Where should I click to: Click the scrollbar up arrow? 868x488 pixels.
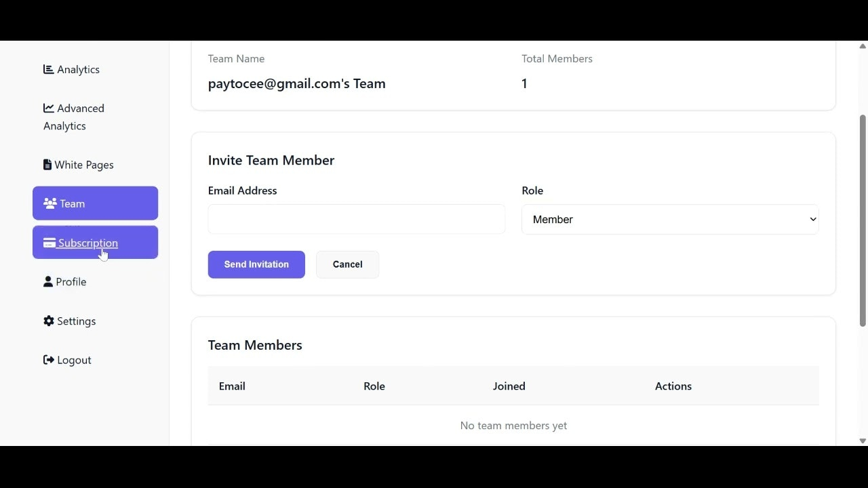coord(863,46)
